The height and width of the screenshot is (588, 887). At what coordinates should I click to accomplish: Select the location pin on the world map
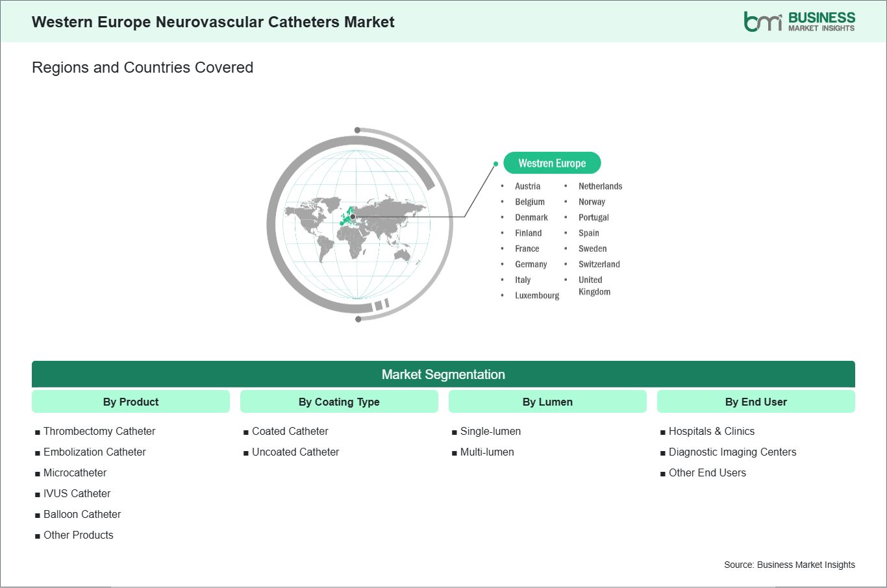[353, 216]
